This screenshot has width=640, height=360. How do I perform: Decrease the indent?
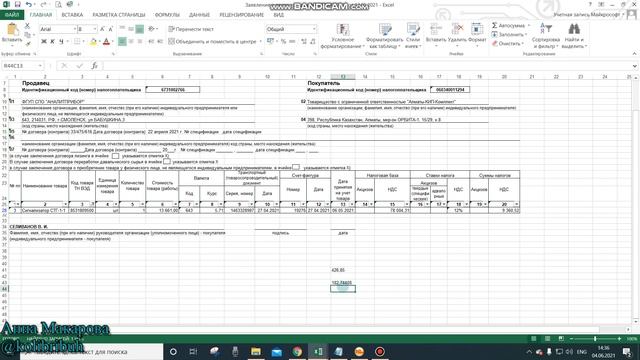(151, 41)
